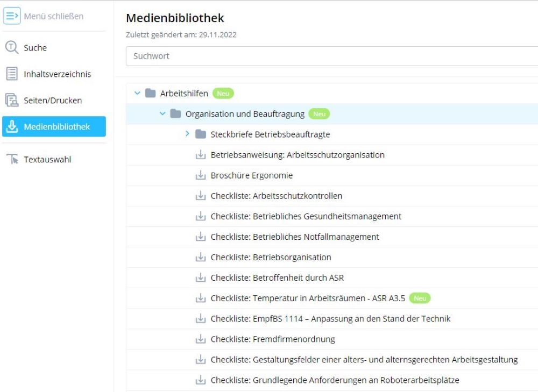This screenshot has height=392, width=538.
Task: Open the Medienbibliothek sidebar item
Action: 54,127
